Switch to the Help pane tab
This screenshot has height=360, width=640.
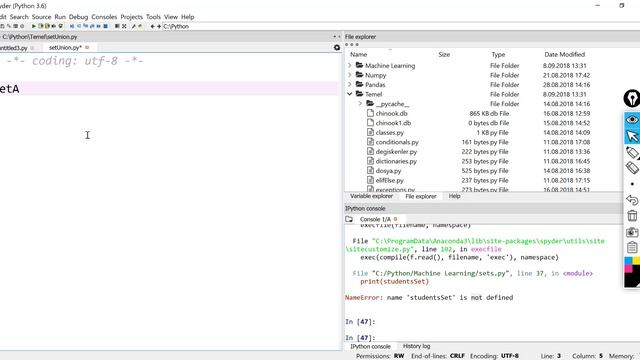tap(454, 196)
